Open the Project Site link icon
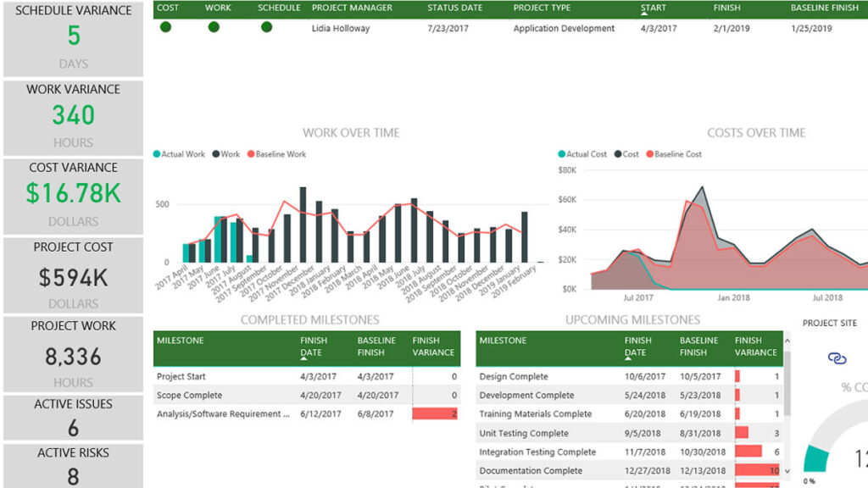The height and width of the screenshot is (488, 868). (837, 358)
